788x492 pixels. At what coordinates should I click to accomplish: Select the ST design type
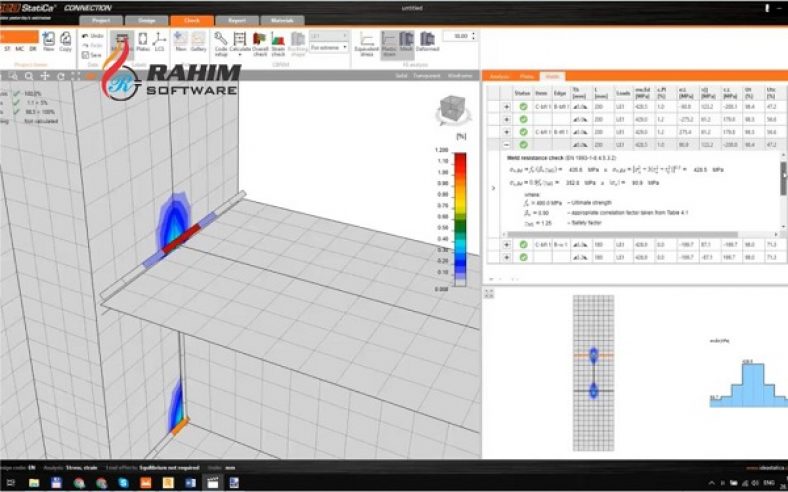[x=7, y=49]
